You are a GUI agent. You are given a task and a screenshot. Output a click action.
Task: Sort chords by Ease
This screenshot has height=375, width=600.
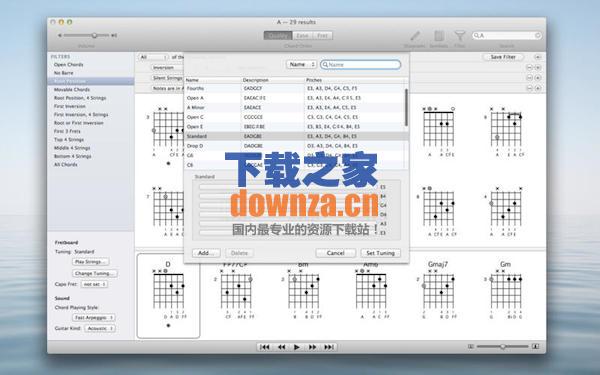[302, 36]
